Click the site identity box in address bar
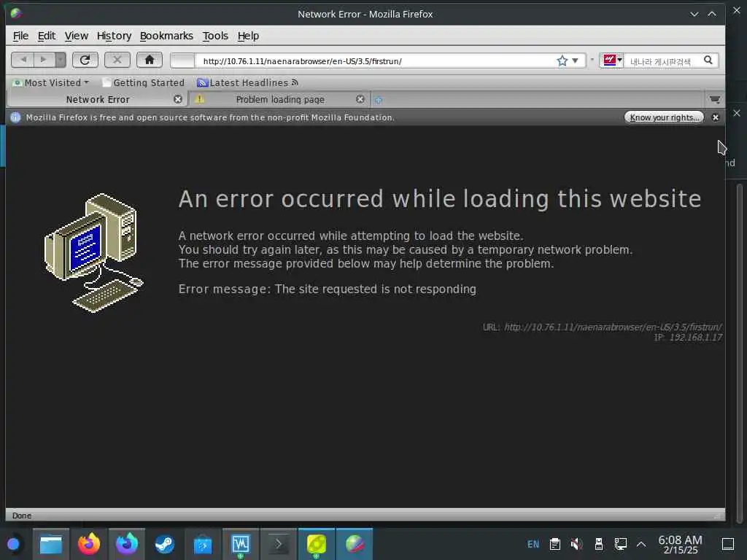The height and width of the screenshot is (560, 747). point(182,61)
